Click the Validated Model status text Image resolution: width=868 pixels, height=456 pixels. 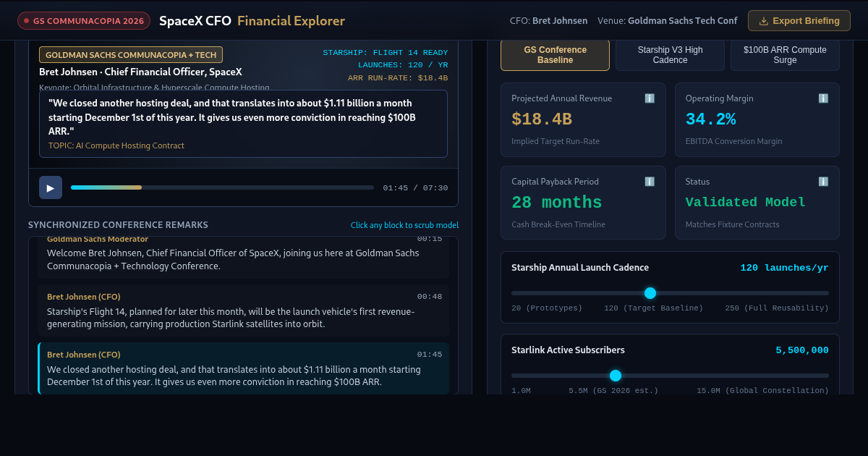coord(746,203)
